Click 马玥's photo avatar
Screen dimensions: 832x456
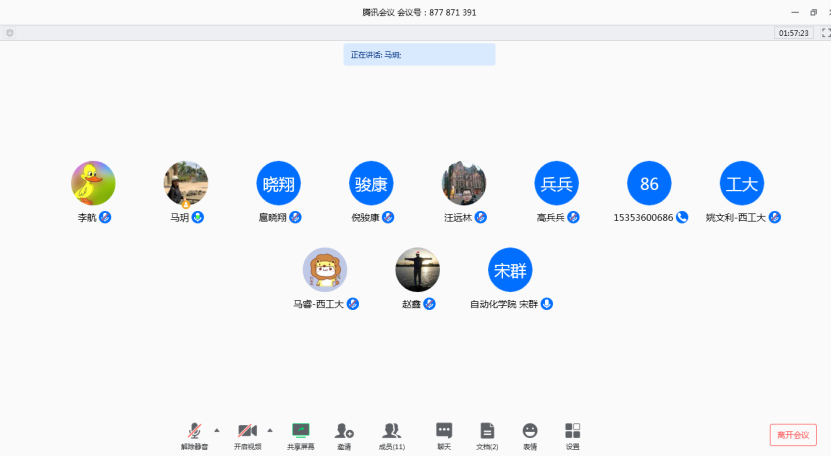(186, 183)
